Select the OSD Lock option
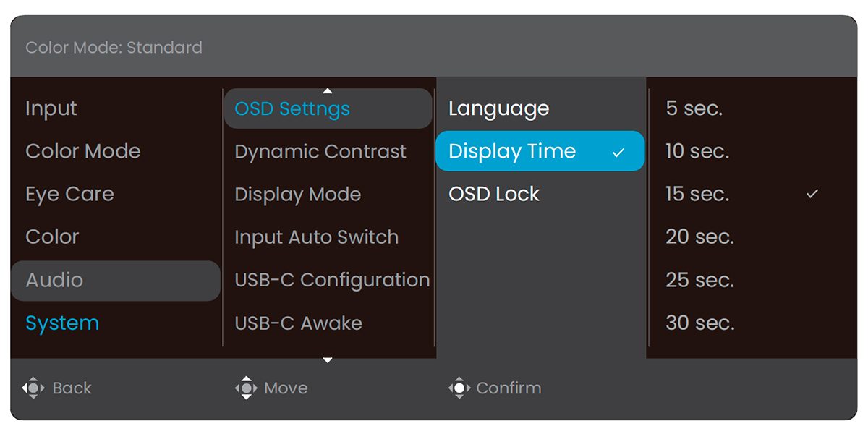The width and height of the screenshot is (868, 434). click(x=540, y=194)
